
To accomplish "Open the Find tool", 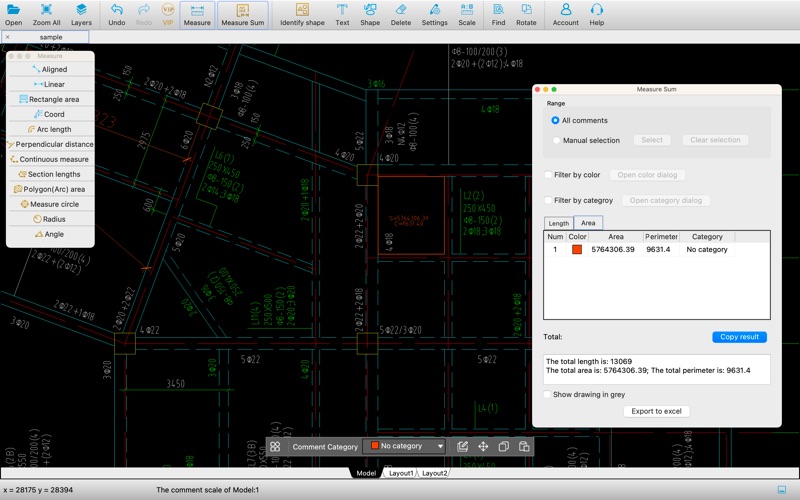I will coord(498,14).
